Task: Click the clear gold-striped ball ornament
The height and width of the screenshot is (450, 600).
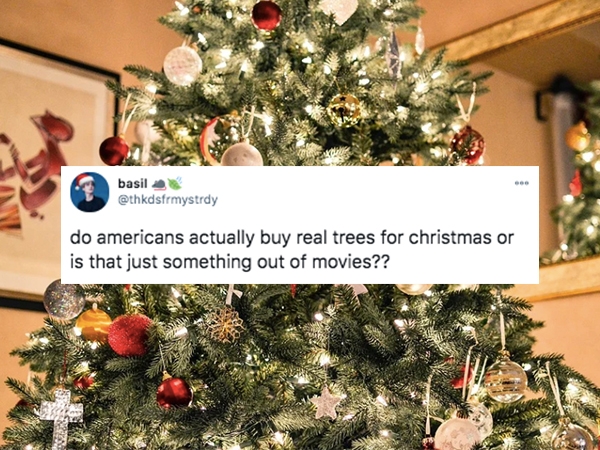Action: 505,380
